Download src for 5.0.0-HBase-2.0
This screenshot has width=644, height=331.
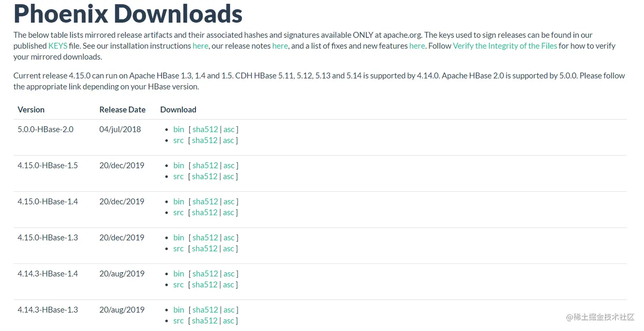click(x=178, y=140)
